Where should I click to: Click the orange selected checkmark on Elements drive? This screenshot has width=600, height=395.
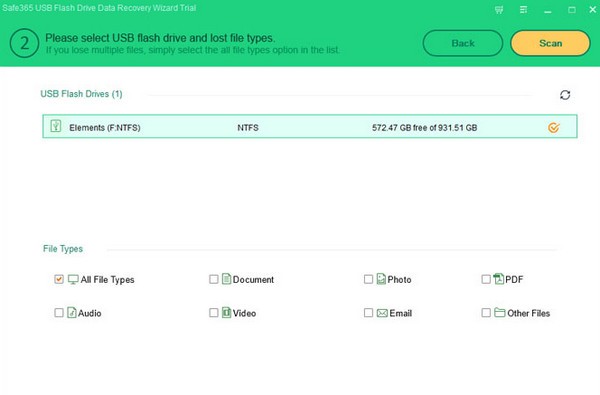click(554, 127)
